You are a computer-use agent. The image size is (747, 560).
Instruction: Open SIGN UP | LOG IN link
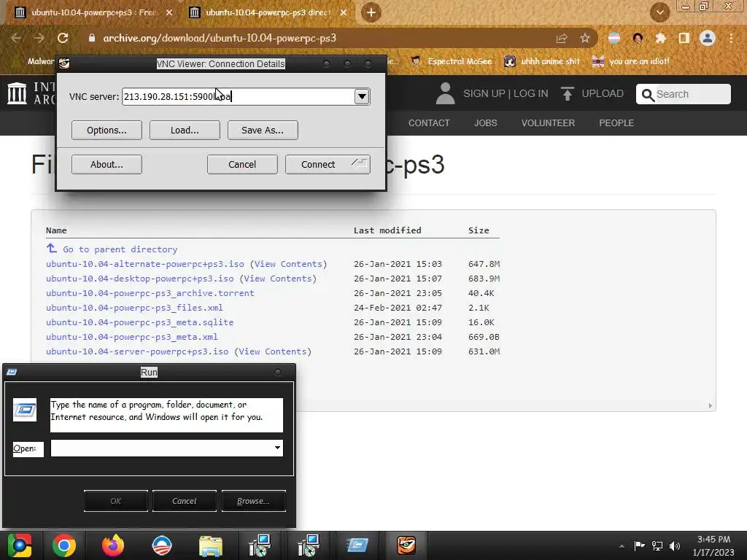(506, 93)
